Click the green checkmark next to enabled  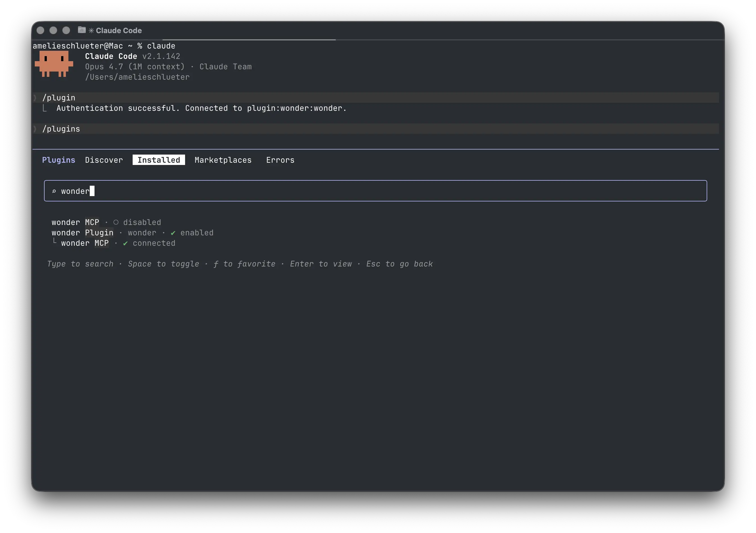pos(173,233)
